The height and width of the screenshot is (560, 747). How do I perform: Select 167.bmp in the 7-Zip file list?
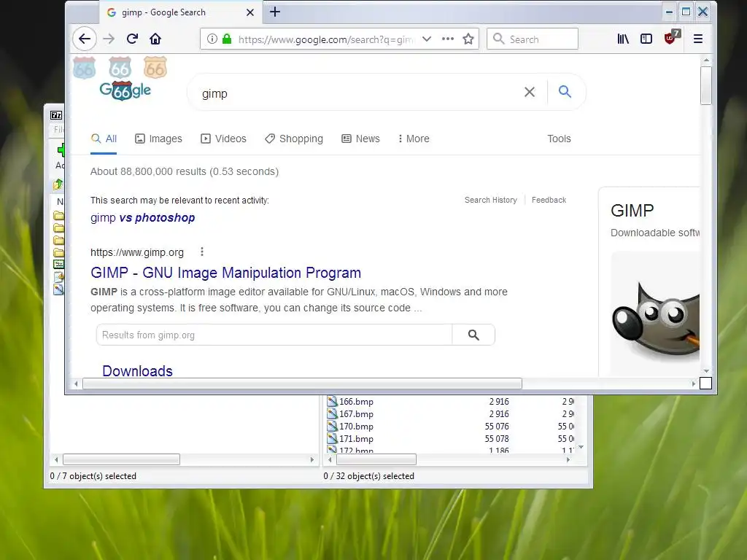tap(356, 414)
